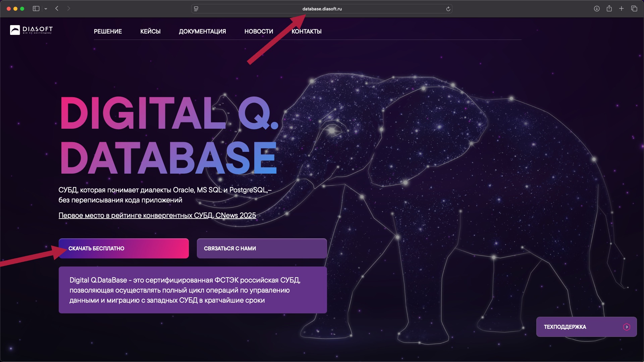The image size is (644, 362).
Task: Open the КОНТАКТЫ section
Action: 306,32
